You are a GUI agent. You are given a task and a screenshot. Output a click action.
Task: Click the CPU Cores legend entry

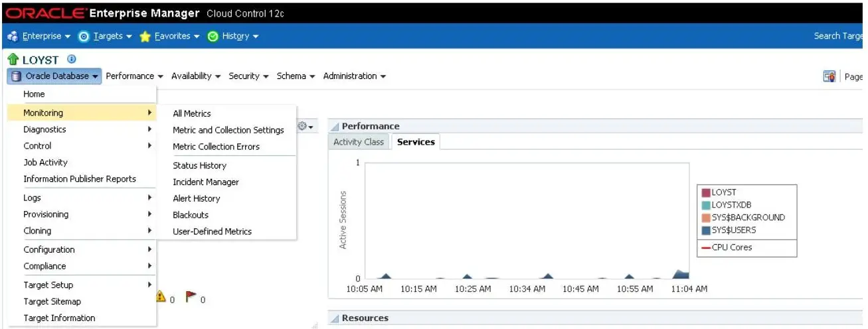coord(727,247)
